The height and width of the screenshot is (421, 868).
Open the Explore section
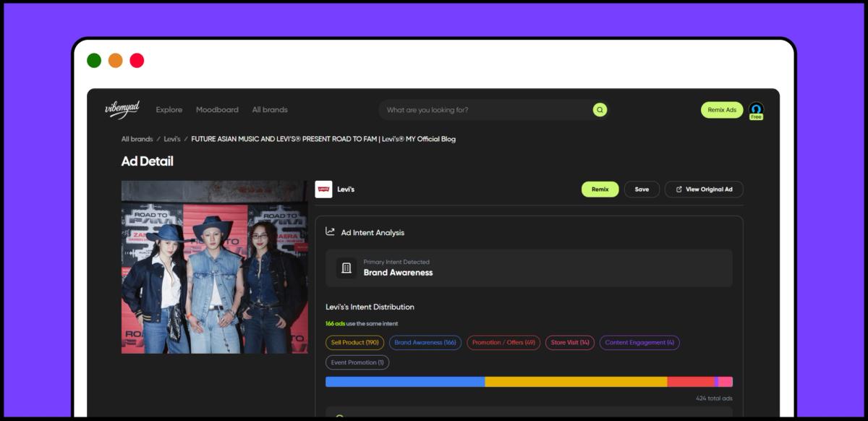click(x=169, y=109)
